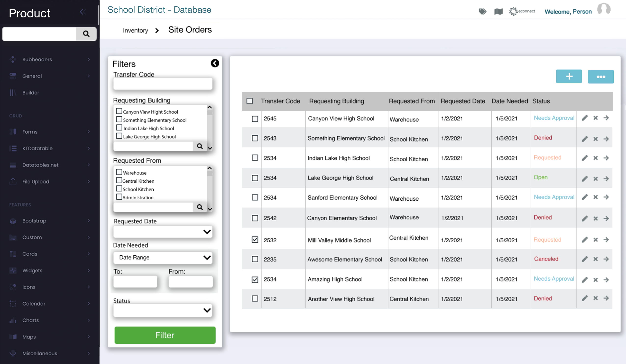Delete the Awesome Elementary School order row
The image size is (626, 364).
pyautogui.click(x=595, y=259)
